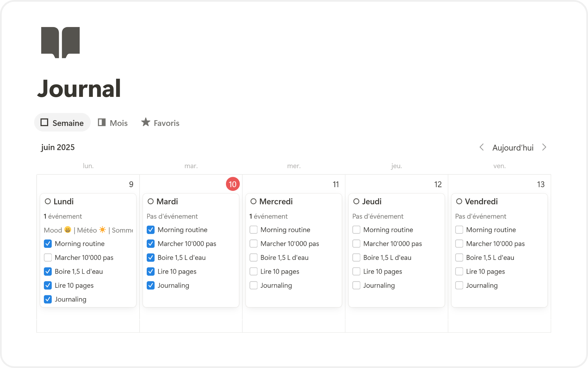This screenshot has height=368, width=588.
Task: Click the red date 10 badge
Action: [x=233, y=184]
